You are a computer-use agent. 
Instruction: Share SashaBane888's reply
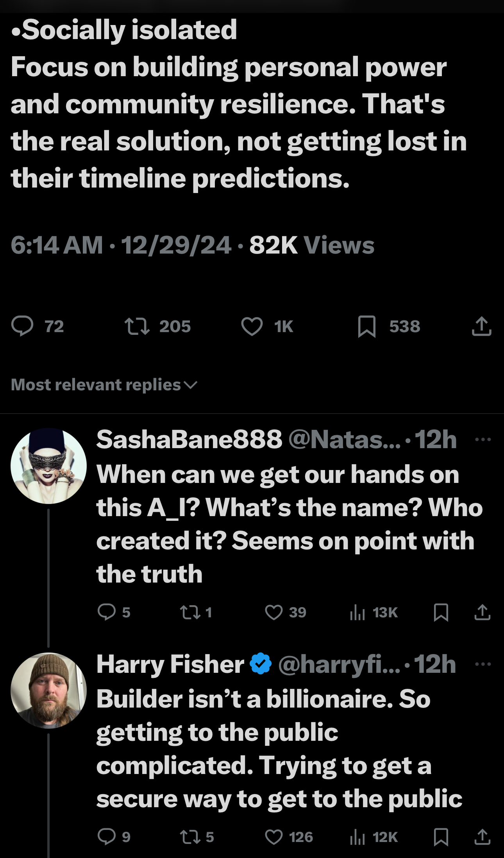[x=482, y=612]
